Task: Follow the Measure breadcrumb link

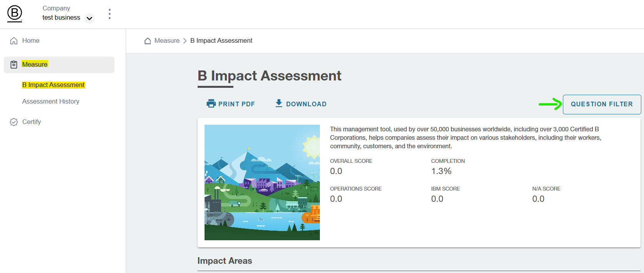Action: coord(167,40)
